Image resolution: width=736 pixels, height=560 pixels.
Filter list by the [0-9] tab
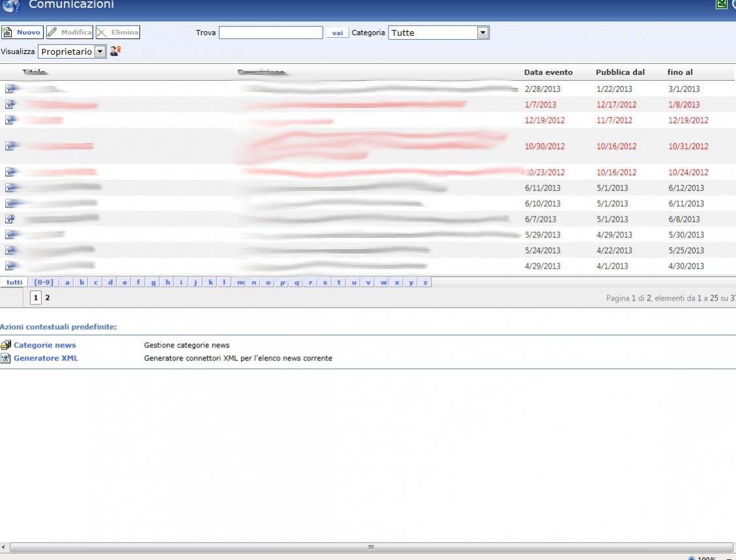[x=44, y=282]
